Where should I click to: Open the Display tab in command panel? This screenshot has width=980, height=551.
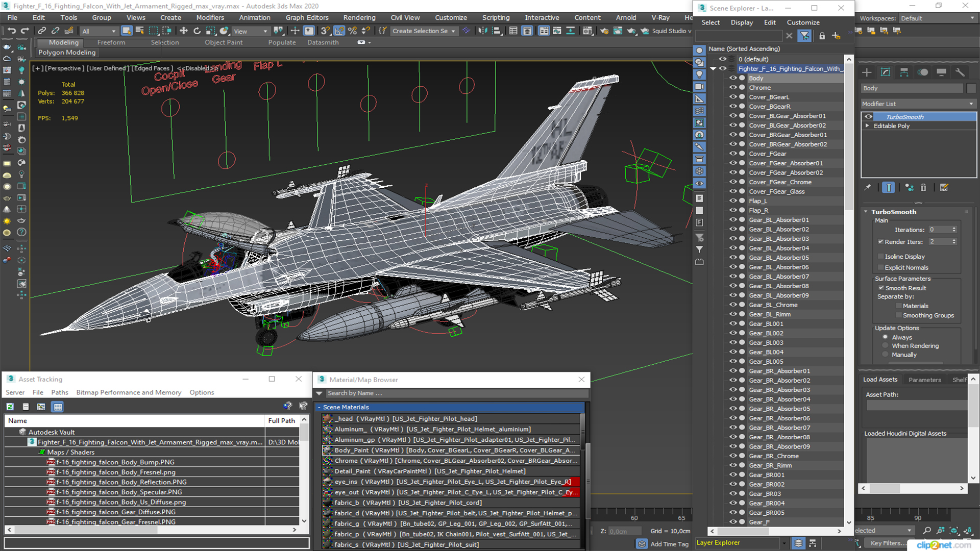coord(941,72)
